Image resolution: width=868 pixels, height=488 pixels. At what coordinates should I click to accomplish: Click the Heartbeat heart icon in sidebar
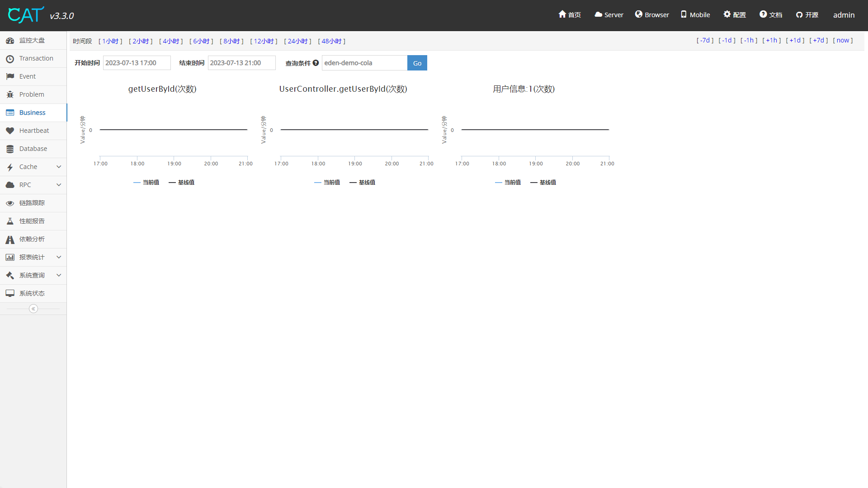click(10, 131)
